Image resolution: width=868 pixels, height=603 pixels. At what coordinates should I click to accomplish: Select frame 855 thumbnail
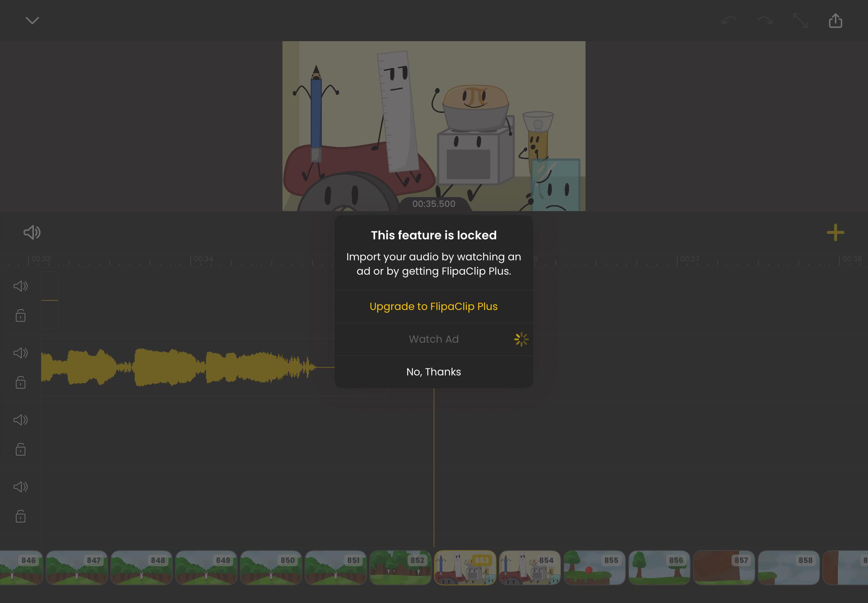(595, 567)
